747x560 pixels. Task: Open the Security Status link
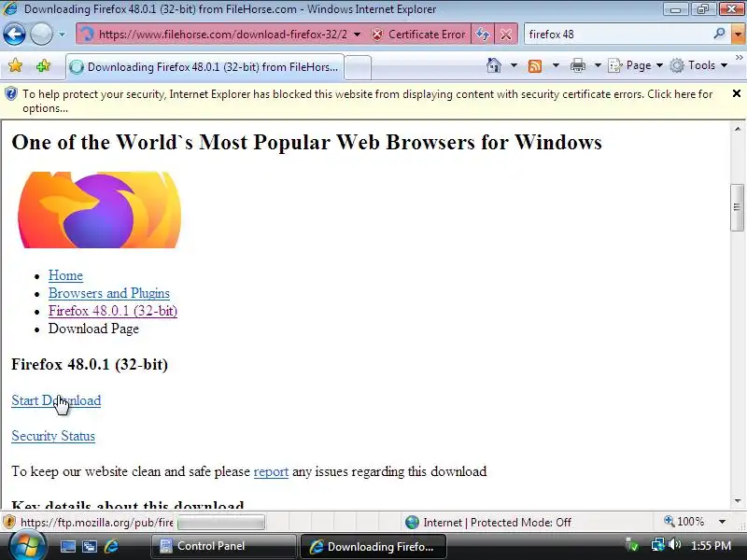pos(53,436)
